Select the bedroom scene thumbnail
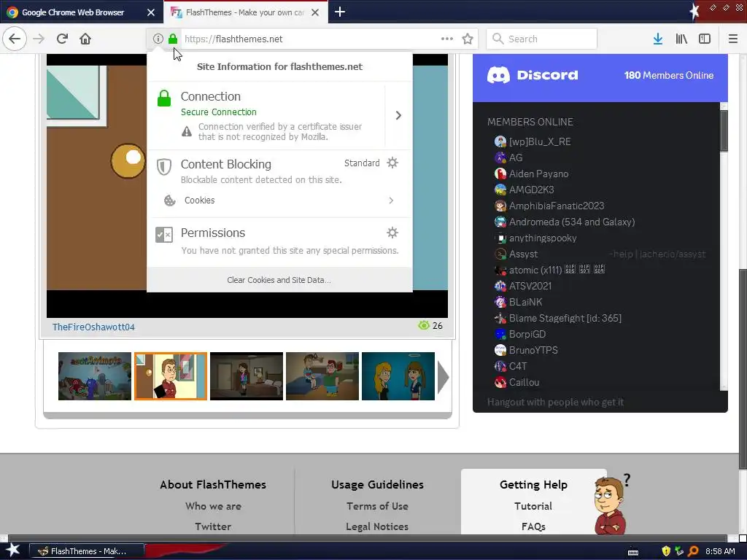The image size is (747, 560). coord(247,376)
